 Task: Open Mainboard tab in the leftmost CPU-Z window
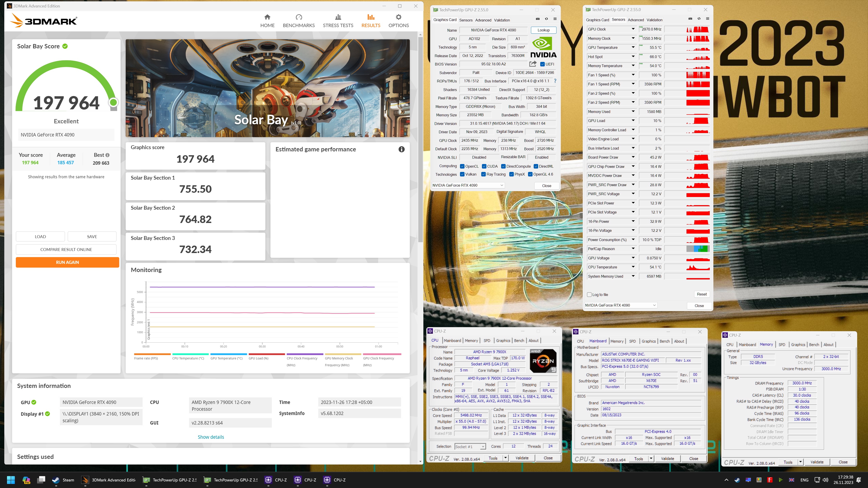click(452, 340)
